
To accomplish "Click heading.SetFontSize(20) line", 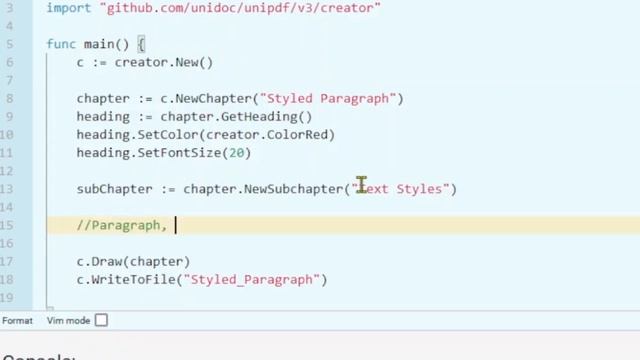I will pyautogui.click(x=164, y=153).
